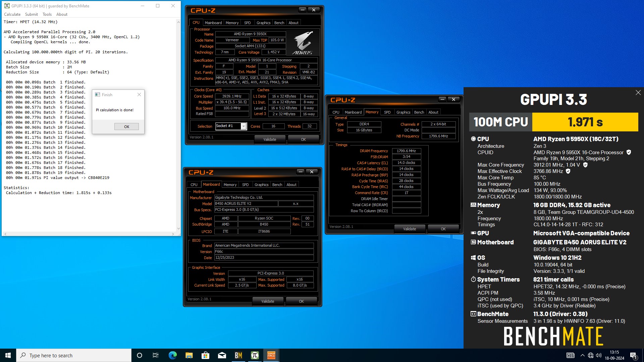Open touch keyboard tray icon
This screenshot has width=644, height=362.
click(570, 355)
